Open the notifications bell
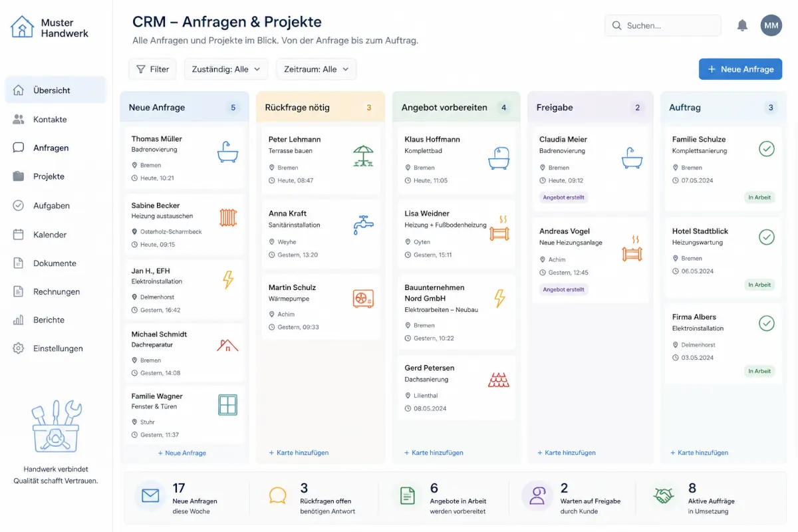 (x=742, y=25)
